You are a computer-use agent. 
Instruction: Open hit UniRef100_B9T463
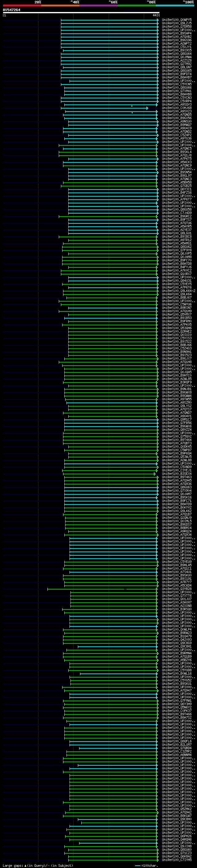(x=177, y=477)
